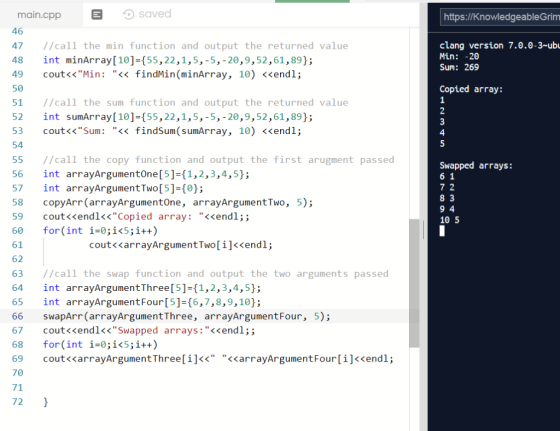The width and height of the screenshot is (560, 431).
Task: Click the console cursor block below output
Action: (x=442, y=231)
